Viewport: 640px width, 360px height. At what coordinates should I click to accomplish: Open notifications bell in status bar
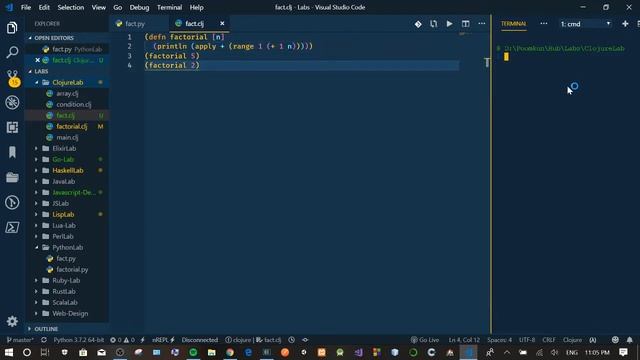click(629, 340)
